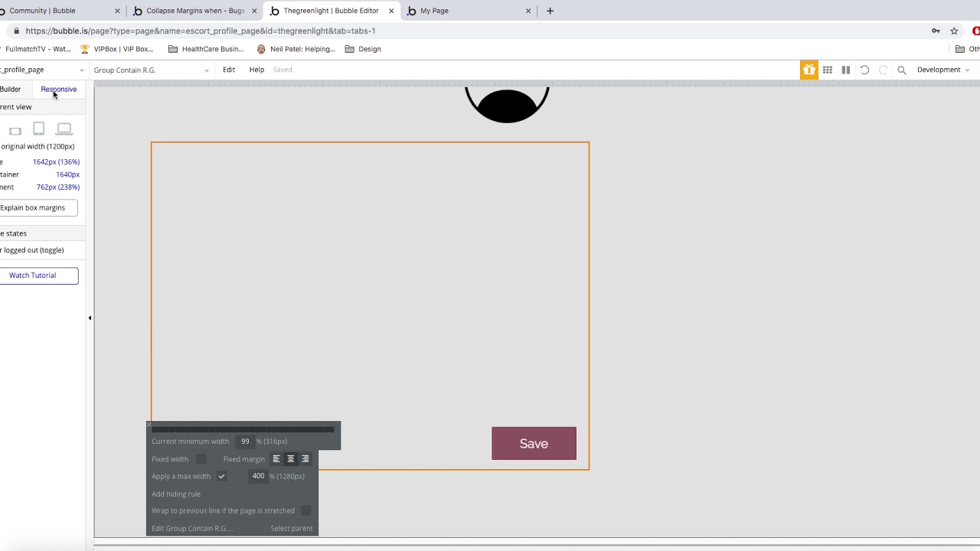The image size is (980, 551).
Task: Collapse the left sidebar panel arrow
Action: 90,318
